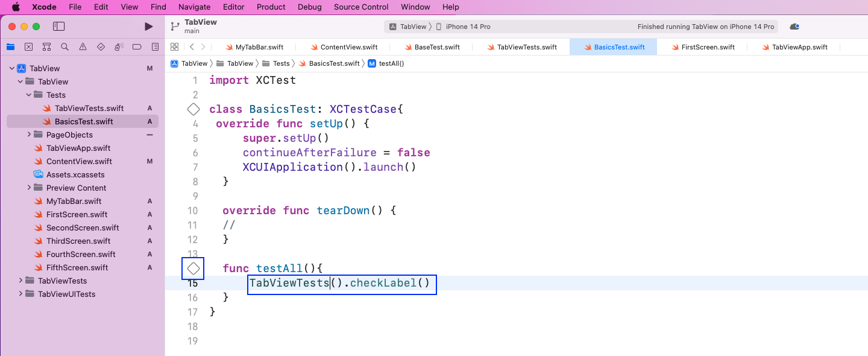Open the Navigate menu
Image resolution: width=868 pixels, height=356 pixels.
(x=195, y=7)
